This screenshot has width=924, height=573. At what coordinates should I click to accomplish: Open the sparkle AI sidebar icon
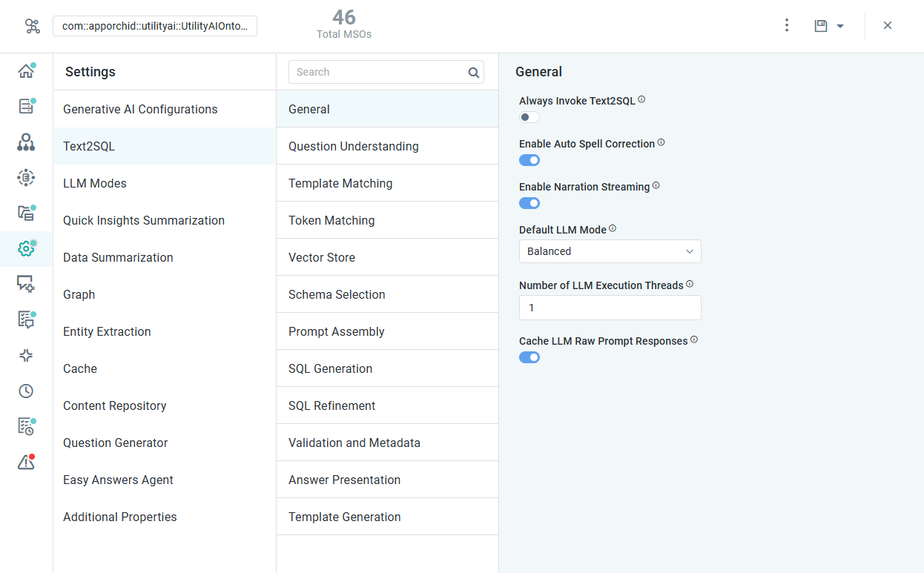point(26,356)
